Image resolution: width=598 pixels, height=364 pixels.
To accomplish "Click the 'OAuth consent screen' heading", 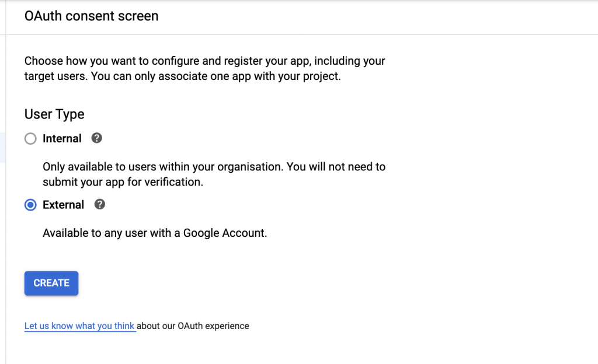I will [x=92, y=16].
